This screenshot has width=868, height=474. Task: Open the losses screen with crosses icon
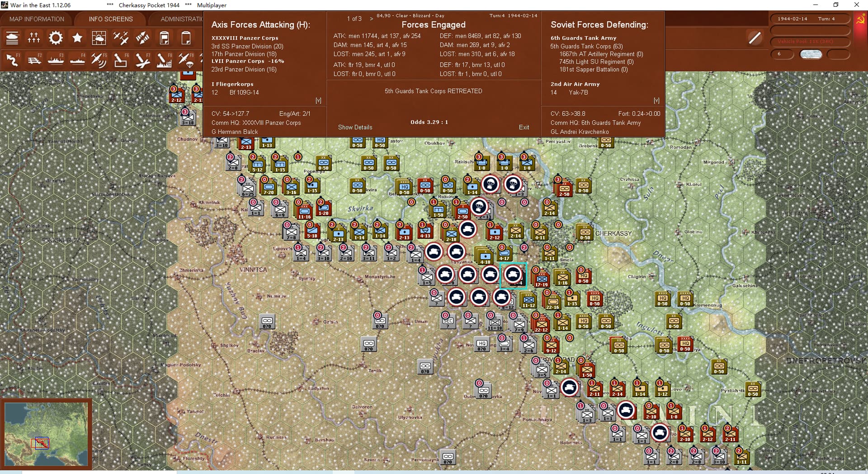(34, 38)
